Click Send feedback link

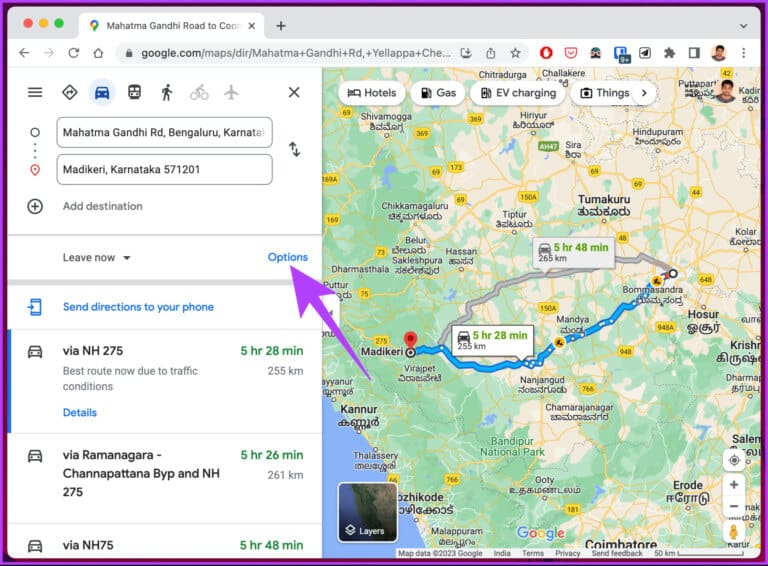pos(617,553)
